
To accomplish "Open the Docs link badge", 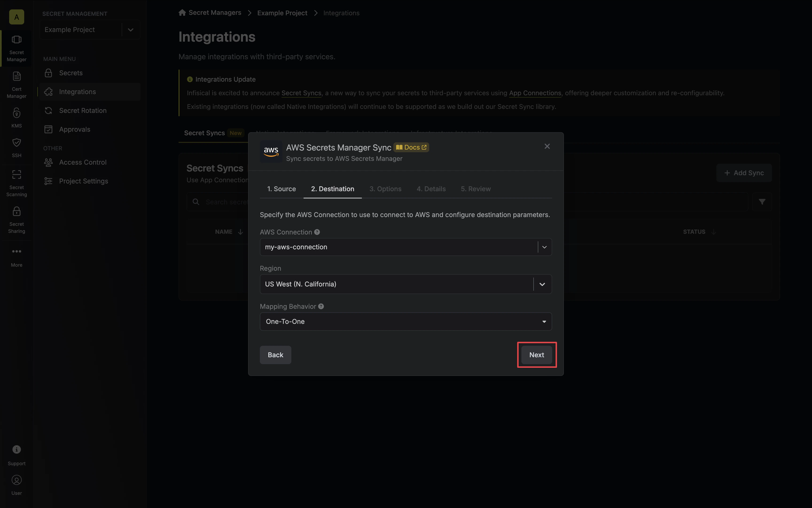I will coord(411,147).
